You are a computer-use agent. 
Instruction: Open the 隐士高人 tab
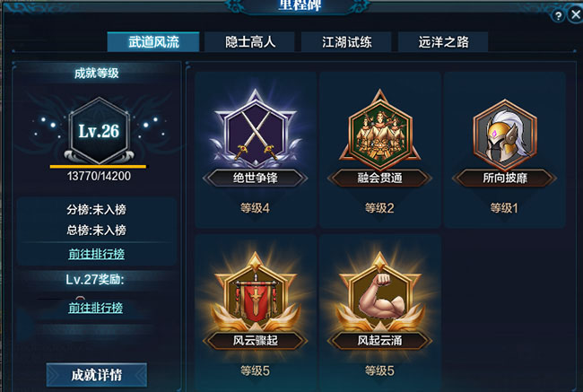[x=250, y=41]
